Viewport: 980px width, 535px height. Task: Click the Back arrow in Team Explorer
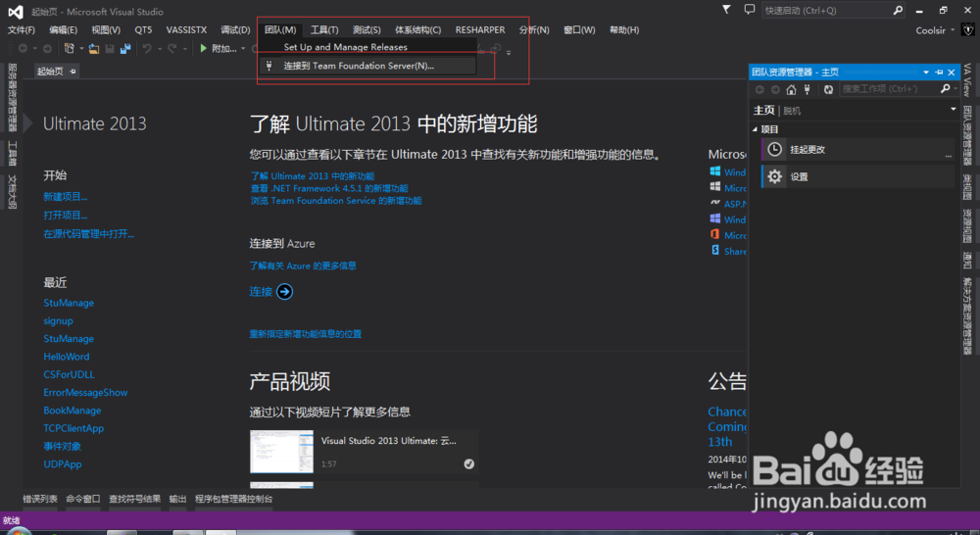(759, 89)
